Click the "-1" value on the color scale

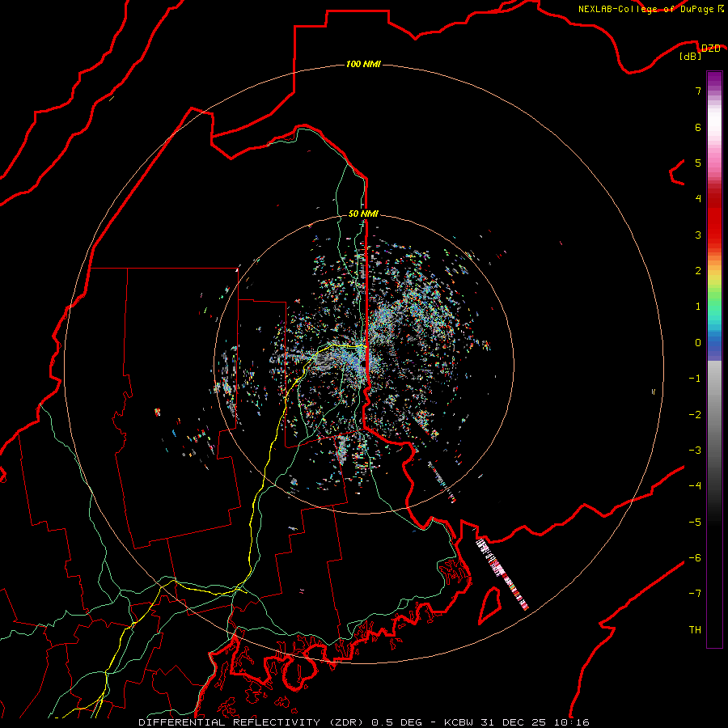pos(695,379)
